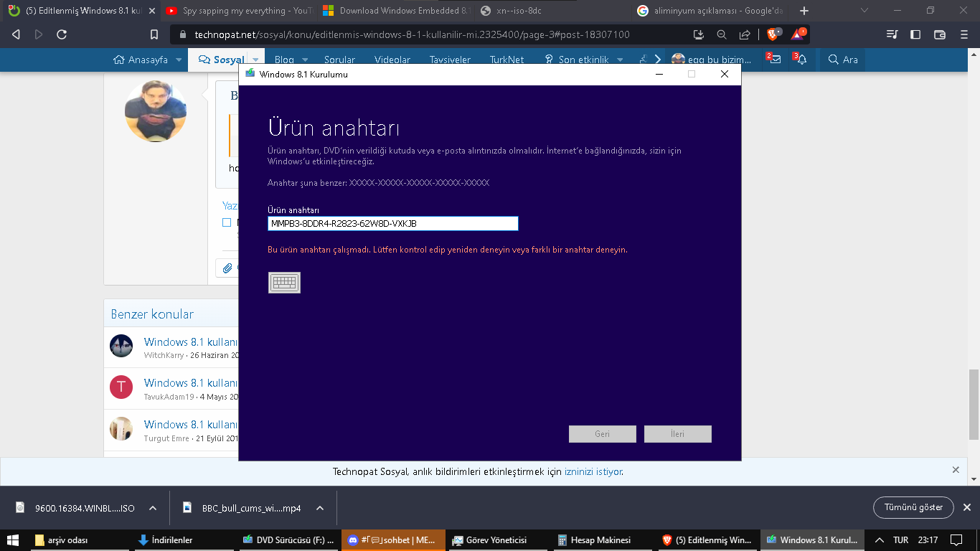Image resolution: width=980 pixels, height=551 pixels.
Task: Show hidden system tray icons
Action: point(880,540)
